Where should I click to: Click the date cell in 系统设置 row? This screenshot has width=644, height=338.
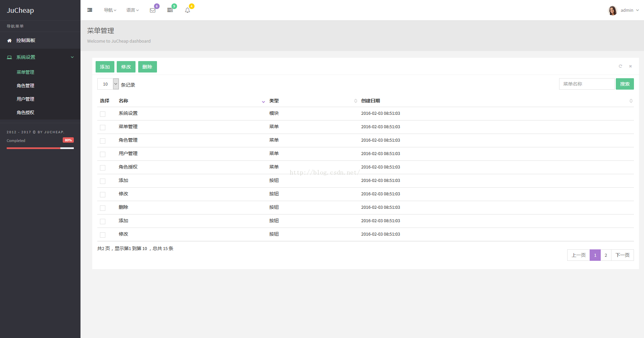tap(381, 113)
